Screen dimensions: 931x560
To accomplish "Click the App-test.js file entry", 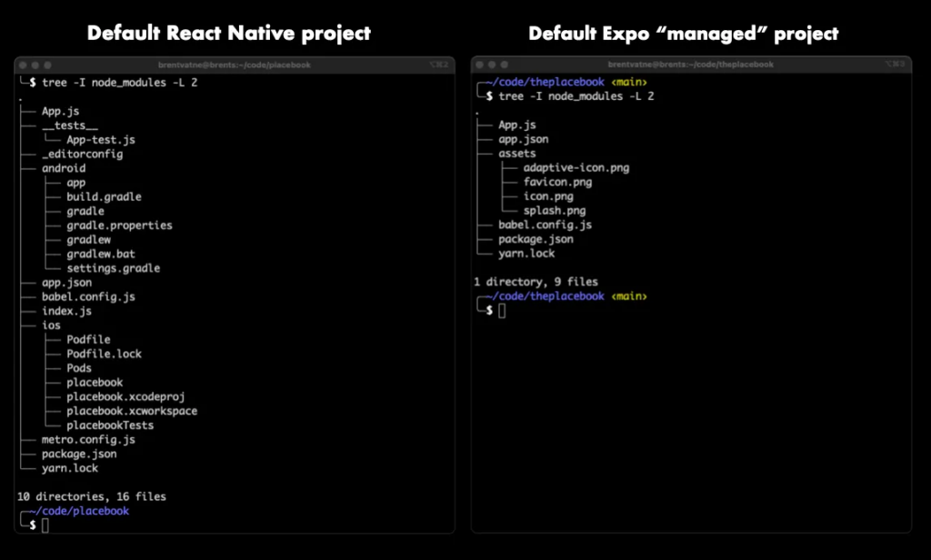I will (100, 140).
